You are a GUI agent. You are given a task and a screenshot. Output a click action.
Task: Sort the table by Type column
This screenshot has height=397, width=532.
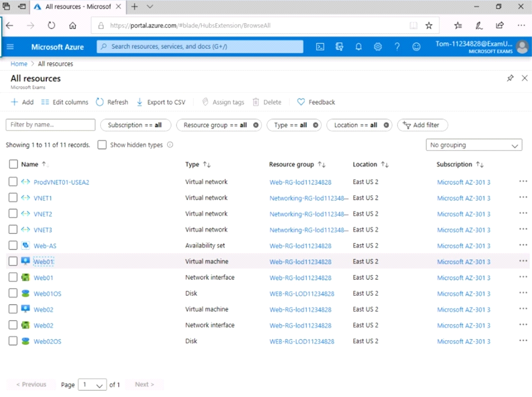click(198, 165)
